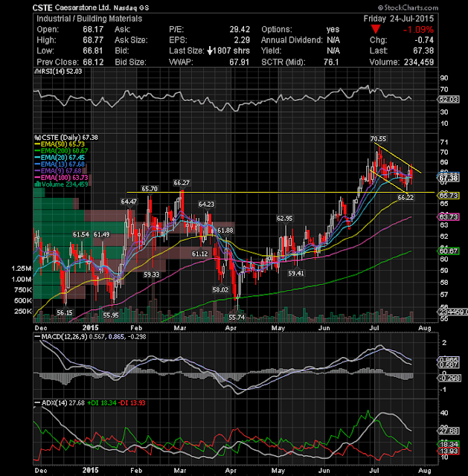Click the P/E value 29.42

tap(240, 30)
